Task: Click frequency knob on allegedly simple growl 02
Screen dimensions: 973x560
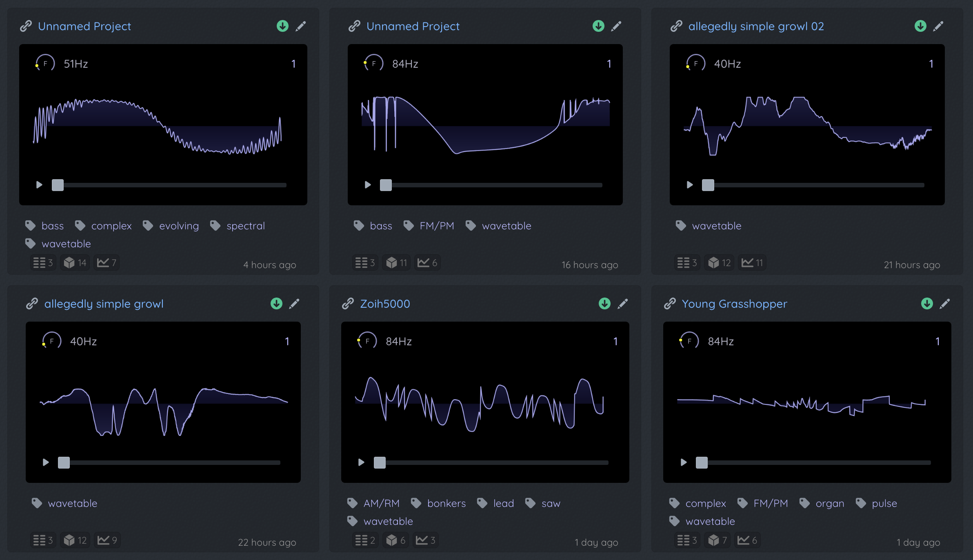Action: point(696,64)
